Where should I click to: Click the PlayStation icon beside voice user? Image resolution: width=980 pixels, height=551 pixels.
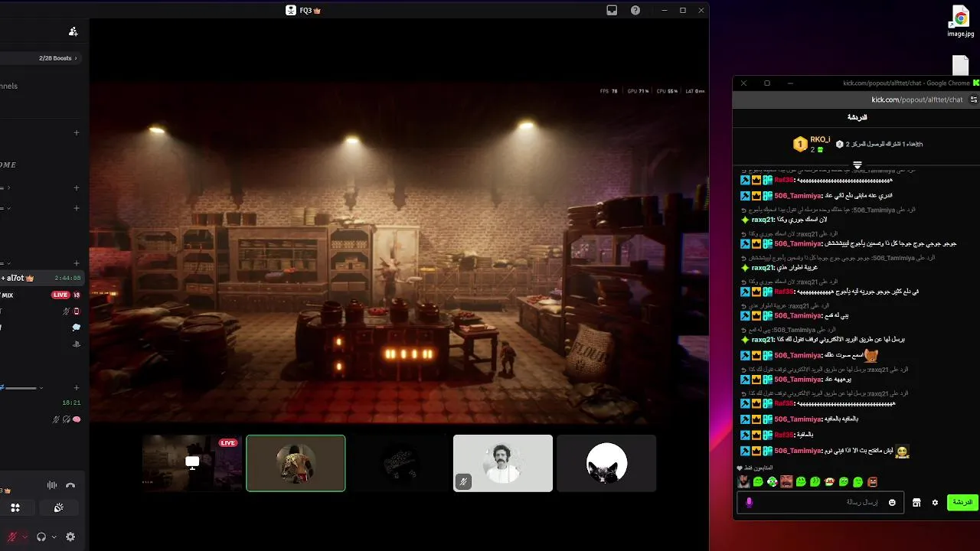click(77, 344)
